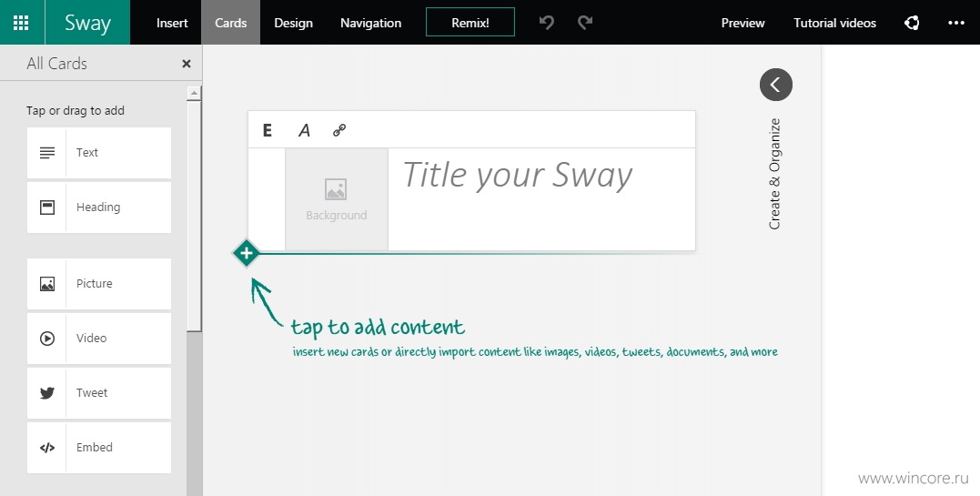Viewport: 980px width, 496px height.
Task: Click the Video play icon
Action: coord(47,339)
